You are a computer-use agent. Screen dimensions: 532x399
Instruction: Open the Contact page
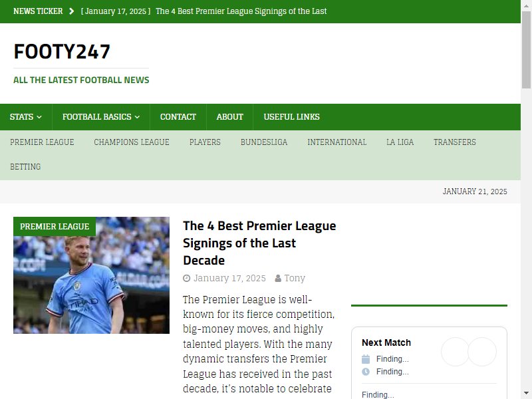tap(178, 117)
